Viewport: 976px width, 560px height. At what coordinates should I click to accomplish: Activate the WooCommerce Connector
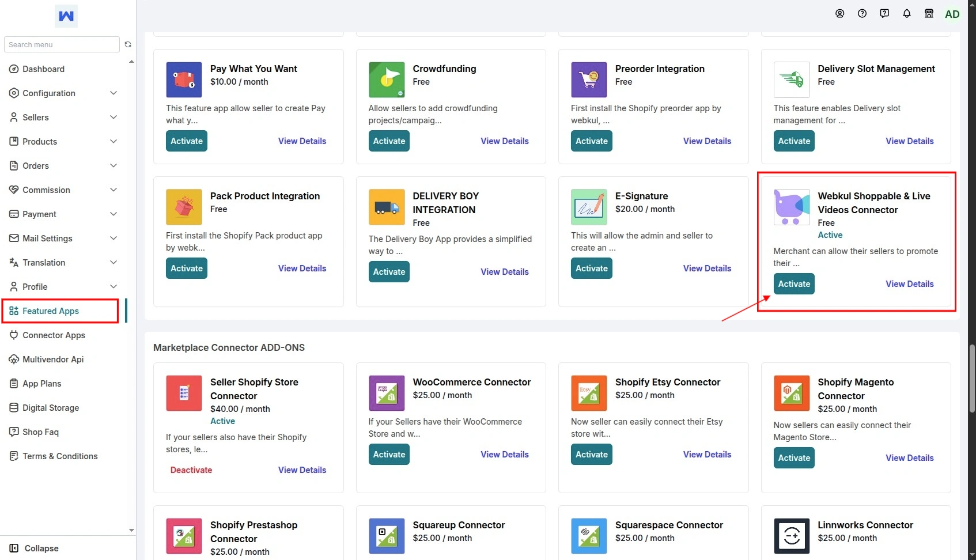click(x=389, y=455)
